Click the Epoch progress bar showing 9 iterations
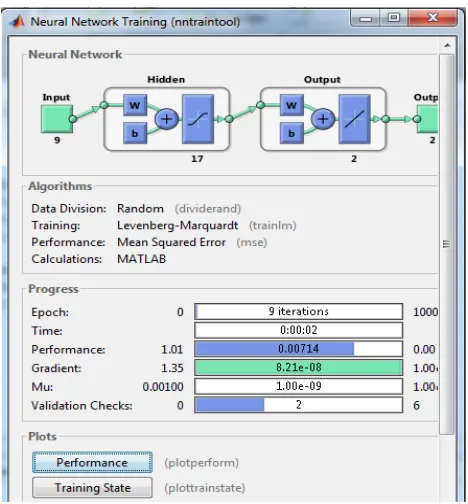The image size is (468, 504). (x=299, y=311)
